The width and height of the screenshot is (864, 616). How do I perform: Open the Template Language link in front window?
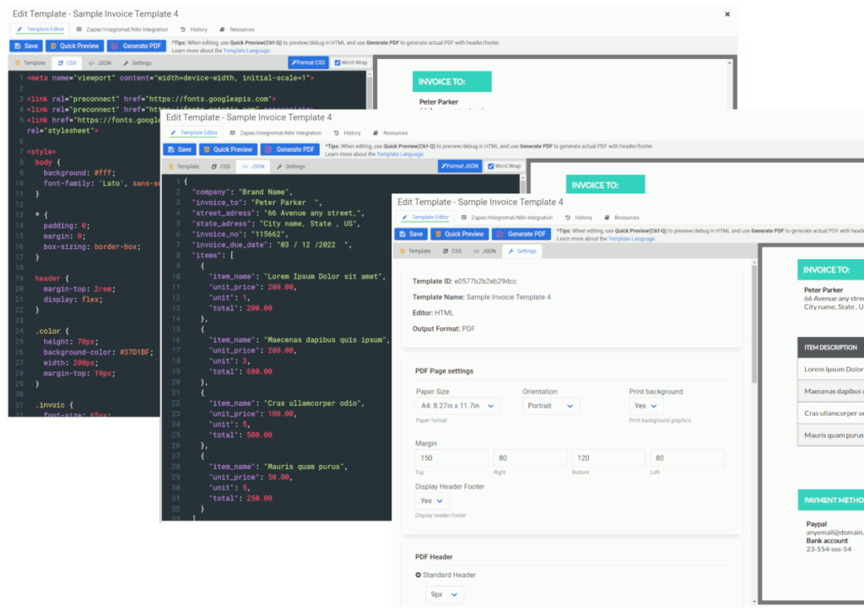click(631, 239)
